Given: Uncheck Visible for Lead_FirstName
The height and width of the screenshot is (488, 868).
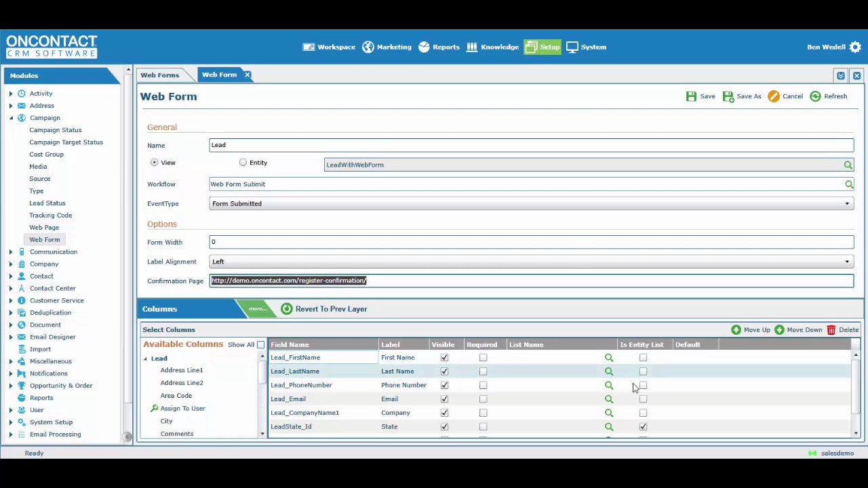Looking at the screenshot, I should tap(445, 358).
